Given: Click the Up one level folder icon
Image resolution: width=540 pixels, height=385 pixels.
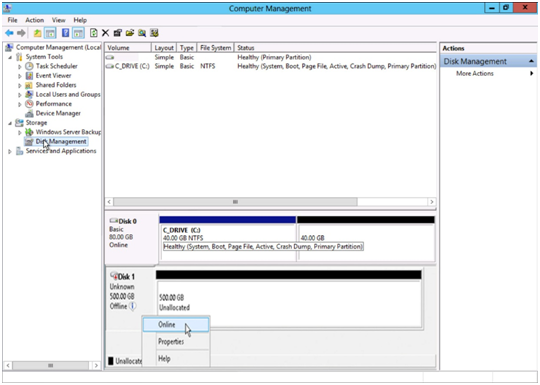Looking at the screenshot, I should point(37,33).
